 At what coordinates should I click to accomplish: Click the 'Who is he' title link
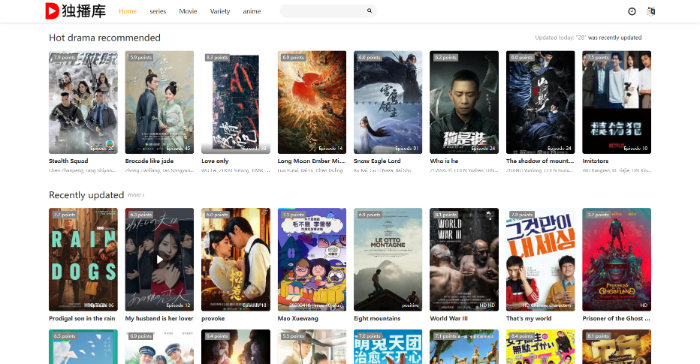click(x=444, y=161)
